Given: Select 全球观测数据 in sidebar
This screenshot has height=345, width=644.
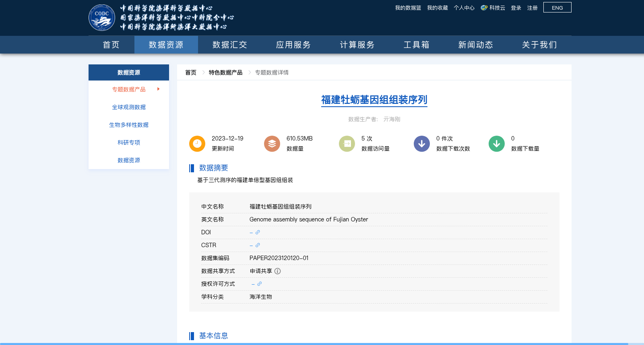Looking at the screenshot, I should click(129, 107).
